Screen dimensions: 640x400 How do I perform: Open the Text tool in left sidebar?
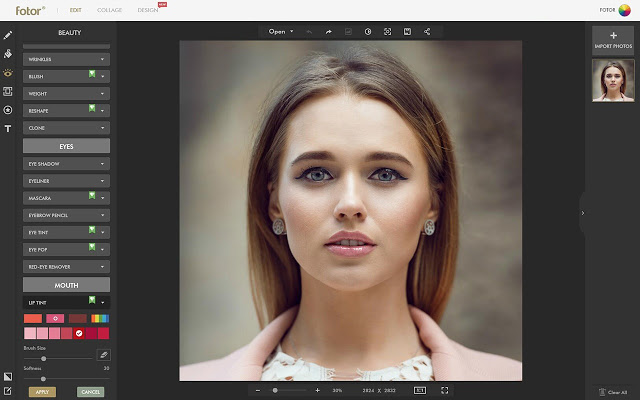(x=8, y=129)
